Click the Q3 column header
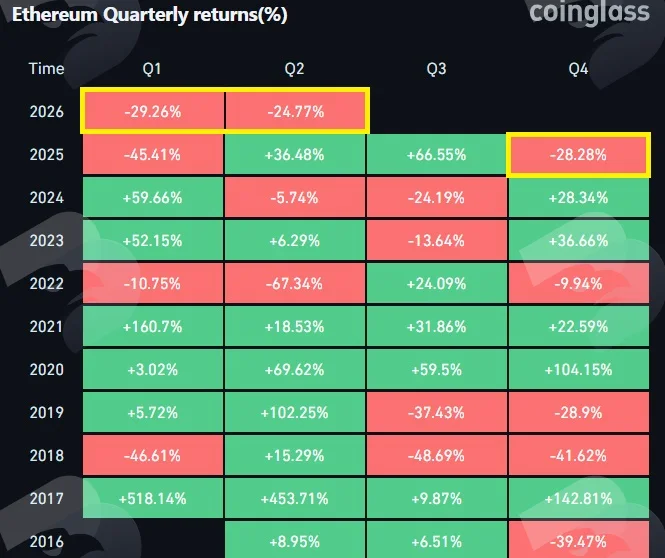The image size is (665, 558). [436, 69]
